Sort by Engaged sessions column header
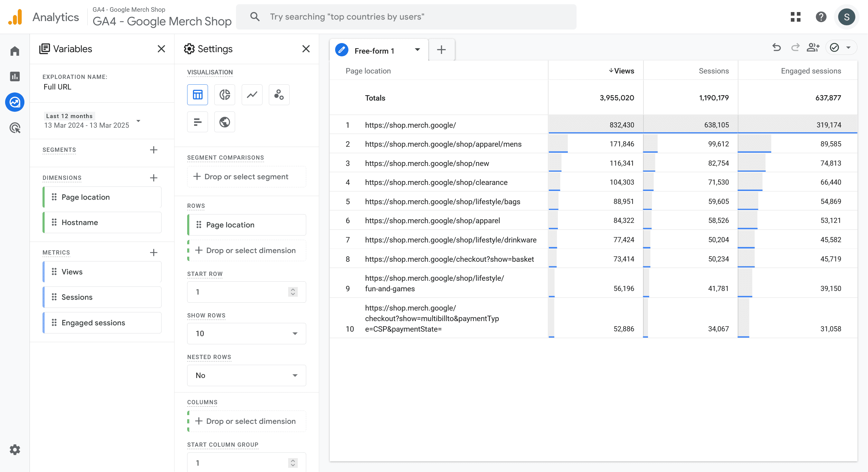The width and height of the screenshot is (868, 472). (x=811, y=71)
